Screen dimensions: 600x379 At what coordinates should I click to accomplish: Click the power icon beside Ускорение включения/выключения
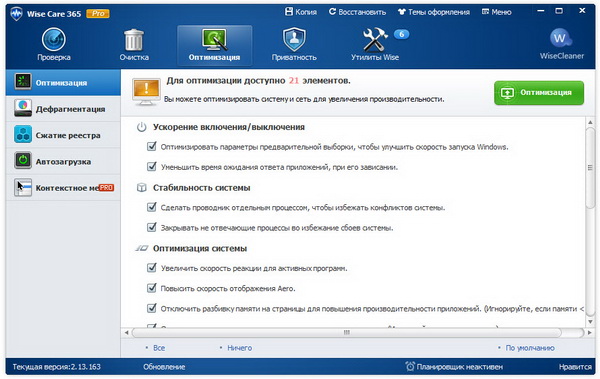tap(142, 127)
